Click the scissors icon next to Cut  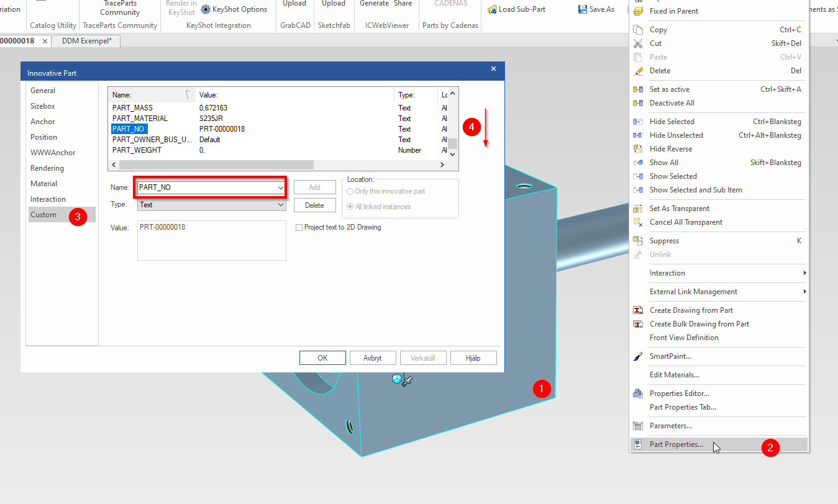(638, 43)
